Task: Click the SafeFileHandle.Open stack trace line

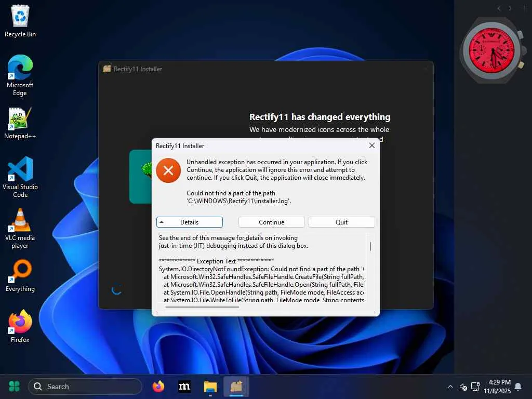Action: [x=263, y=285]
